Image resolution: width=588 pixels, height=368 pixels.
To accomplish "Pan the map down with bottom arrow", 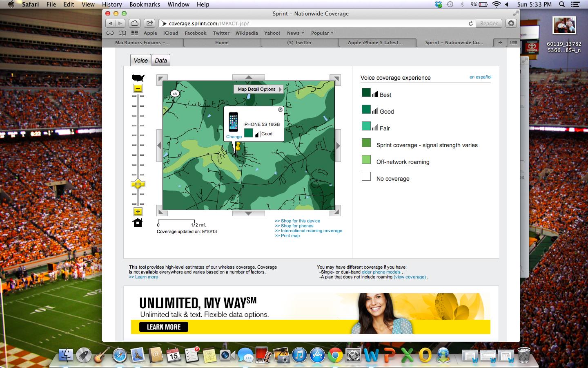I will [249, 213].
